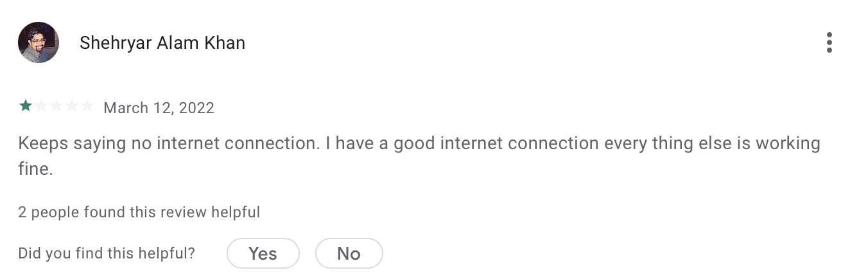Click the 'Did you find this helpful?' label
868x279 pixels.
[107, 253]
